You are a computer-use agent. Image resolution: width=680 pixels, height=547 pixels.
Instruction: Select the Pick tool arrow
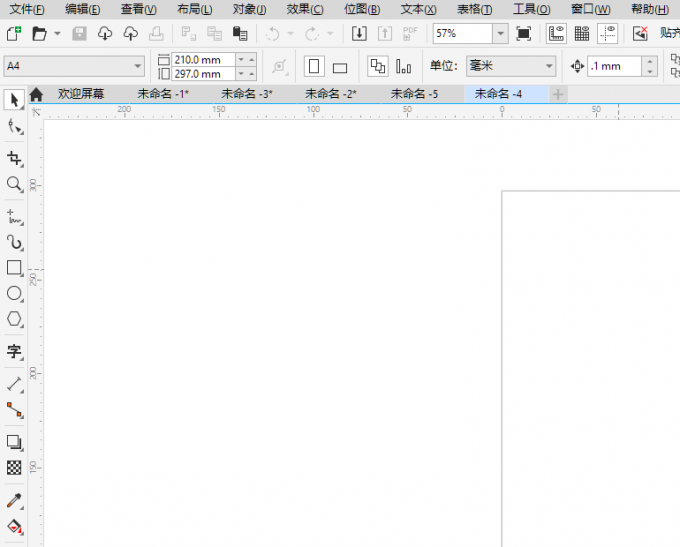[x=14, y=100]
